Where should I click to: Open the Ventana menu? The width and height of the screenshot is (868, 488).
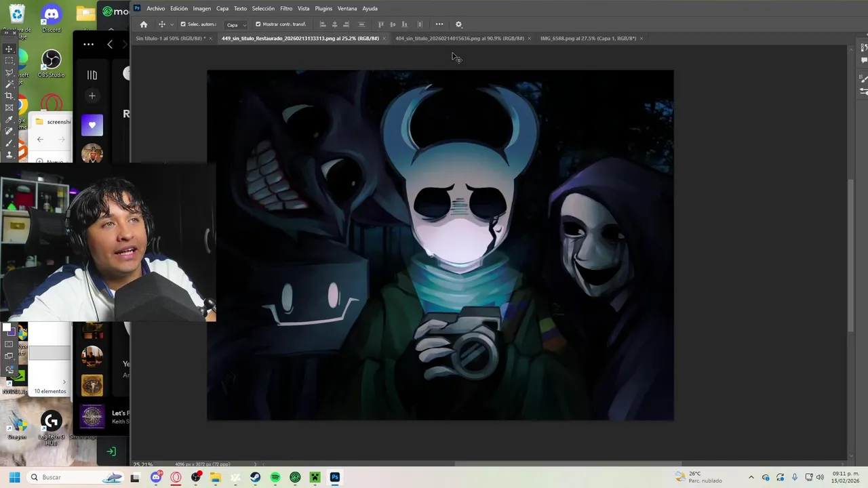(347, 9)
